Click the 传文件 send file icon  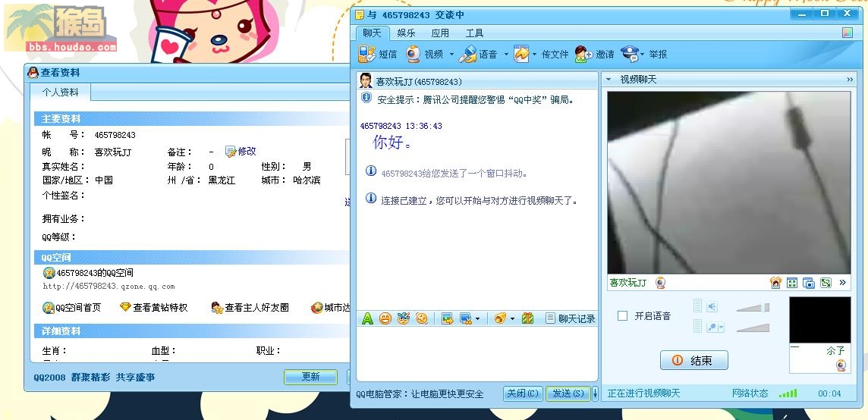pyautogui.click(x=521, y=54)
